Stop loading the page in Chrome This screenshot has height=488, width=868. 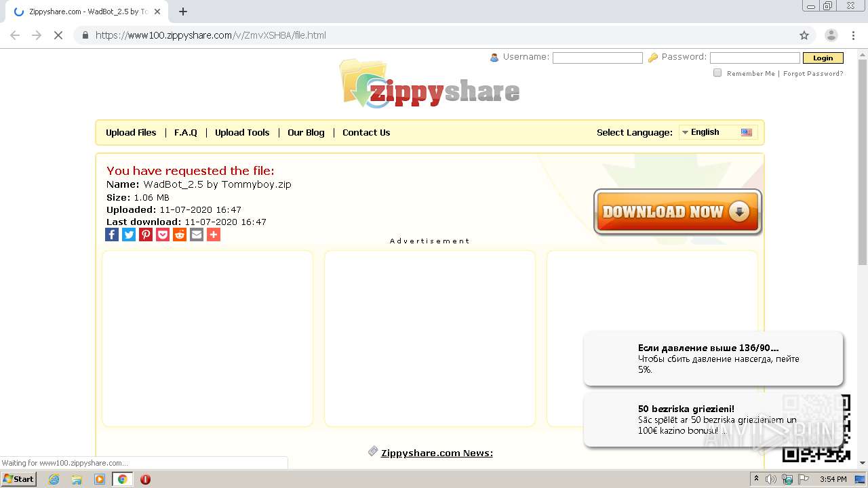click(x=58, y=35)
